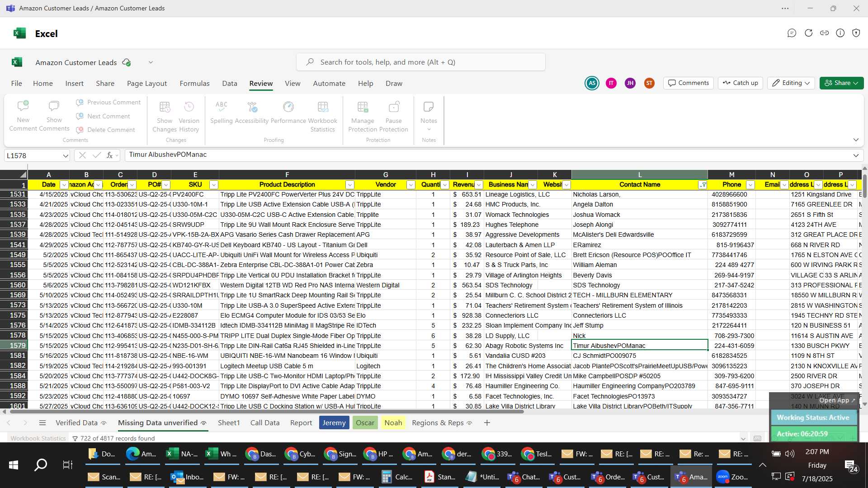This screenshot has width=868, height=488.
Task: Open Phone column filter dropdown
Action: click(x=750, y=185)
